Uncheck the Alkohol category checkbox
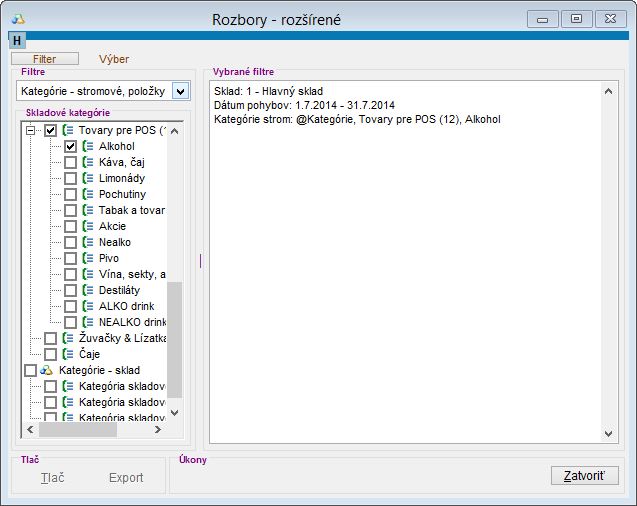 click(70, 146)
